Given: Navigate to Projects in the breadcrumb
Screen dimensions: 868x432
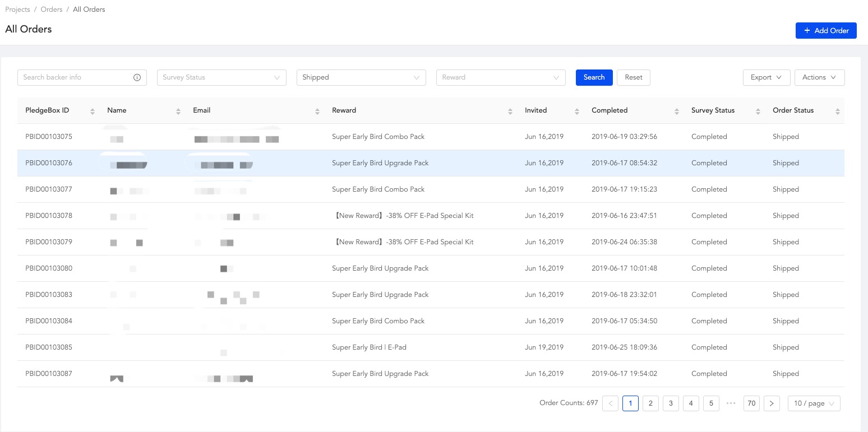Looking at the screenshot, I should tap(17, 10).
